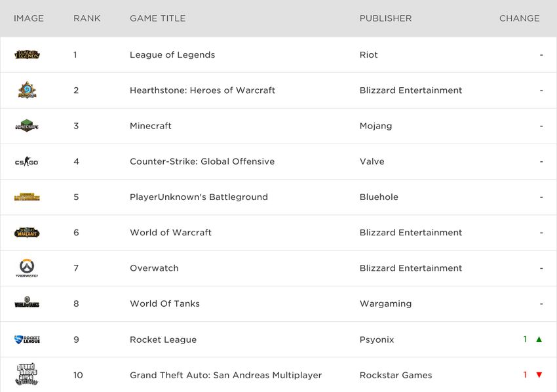Click rank number 3 for Minecraft

(x=76, y=126)
